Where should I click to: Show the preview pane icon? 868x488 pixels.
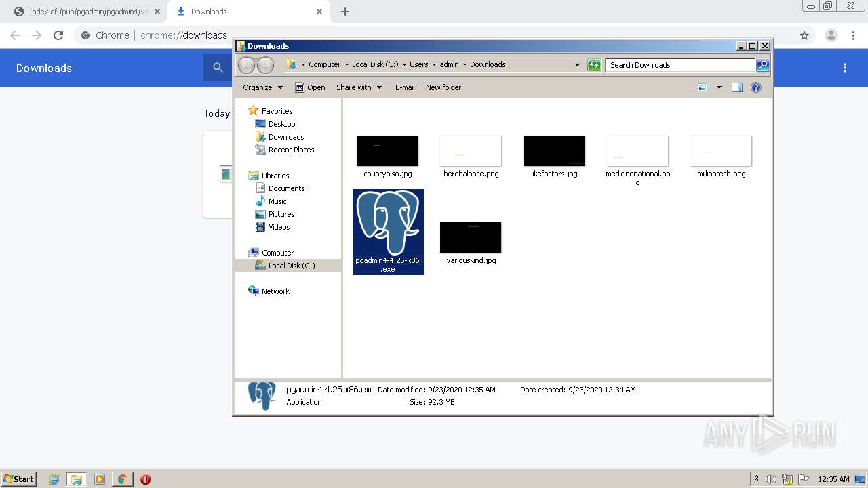coord(737,87)
